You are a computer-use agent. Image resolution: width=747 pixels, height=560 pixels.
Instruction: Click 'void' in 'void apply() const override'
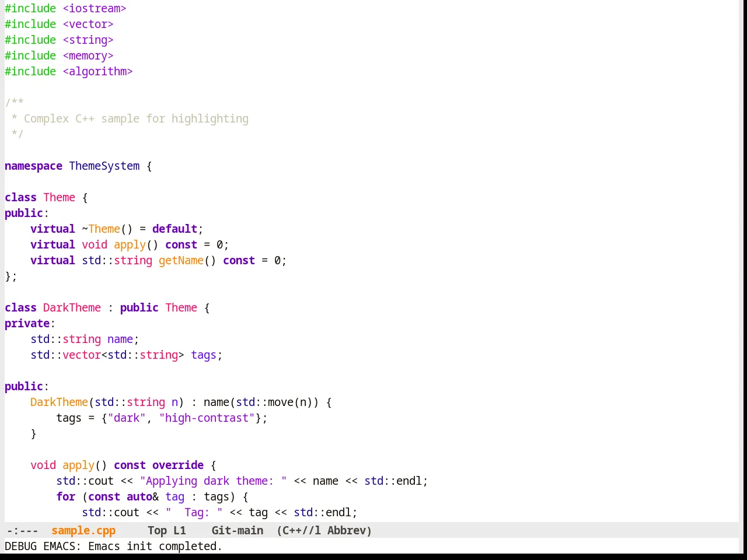43,465
